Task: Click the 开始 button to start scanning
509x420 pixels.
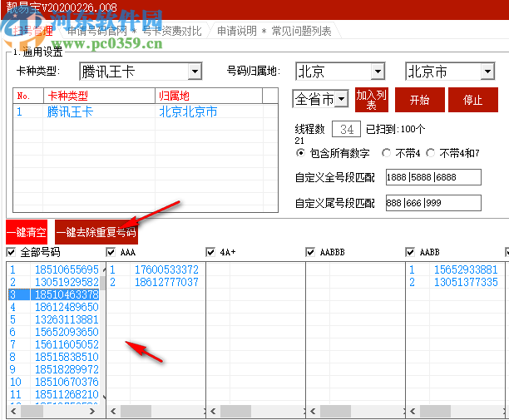Action: coord(419,100)
